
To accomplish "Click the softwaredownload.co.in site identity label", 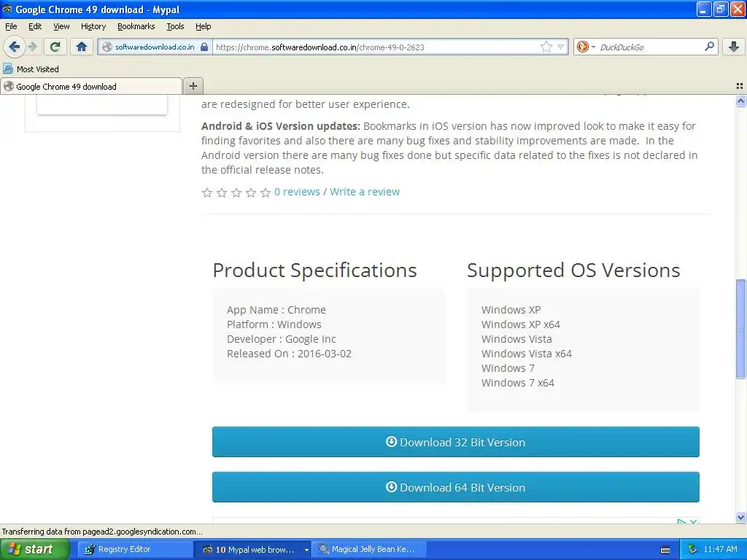I will (155, 47).
